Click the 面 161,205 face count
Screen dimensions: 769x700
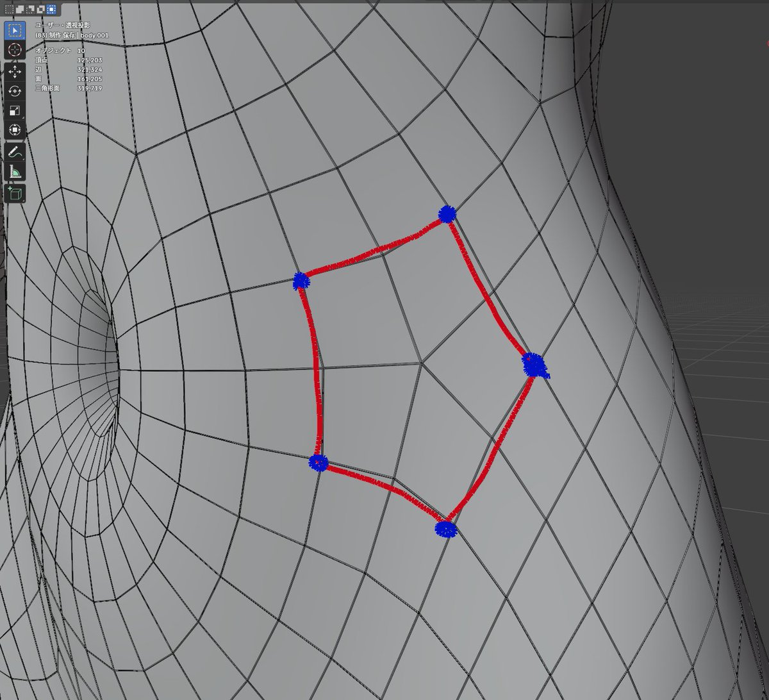tap(69, 79)
